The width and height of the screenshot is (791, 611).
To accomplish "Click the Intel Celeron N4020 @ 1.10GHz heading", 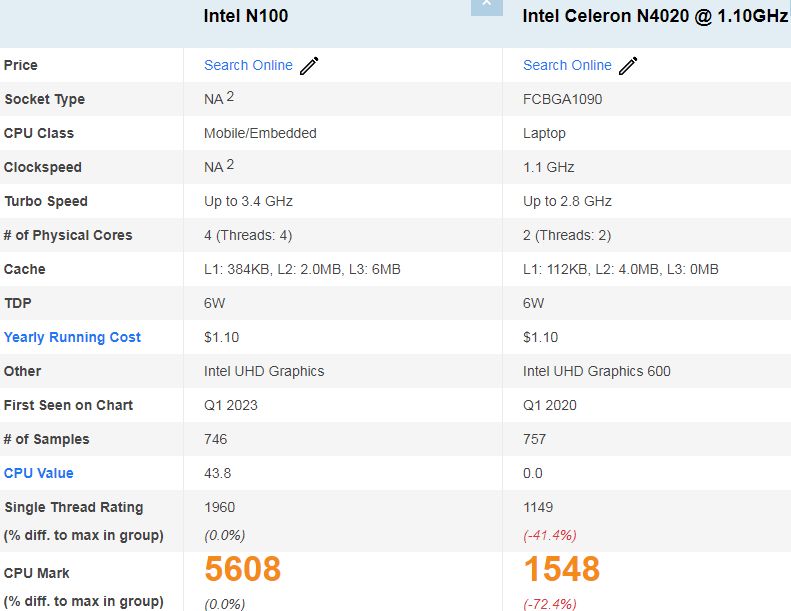I will coord(655,16).
